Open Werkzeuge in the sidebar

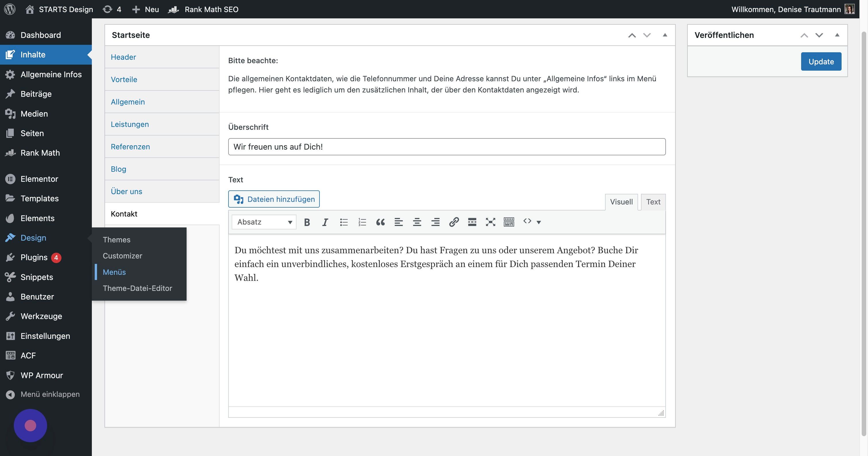(46, 316)
